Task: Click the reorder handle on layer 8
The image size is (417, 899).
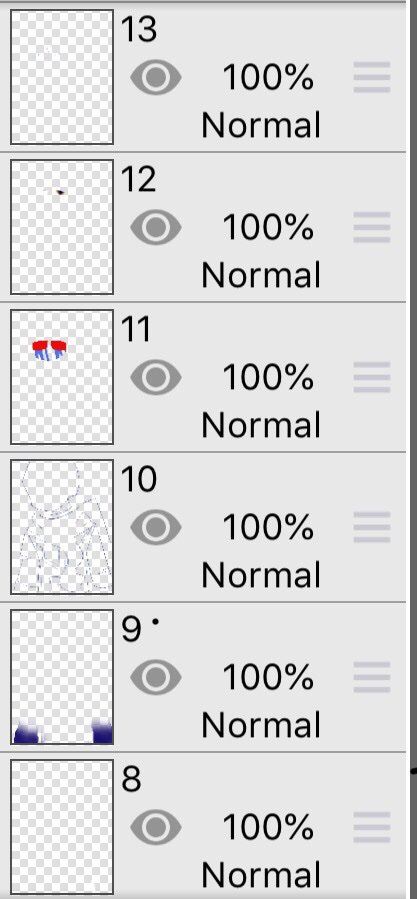Action: (372, 827)
